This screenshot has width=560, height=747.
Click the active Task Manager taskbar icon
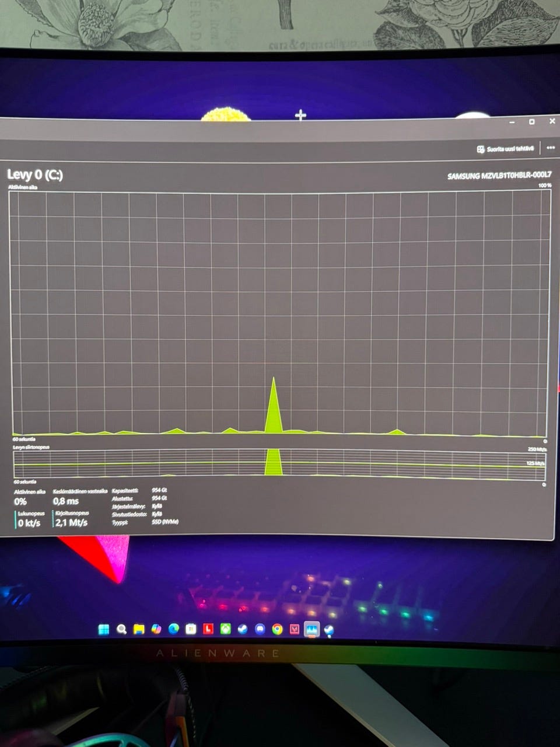click(311, 630)
